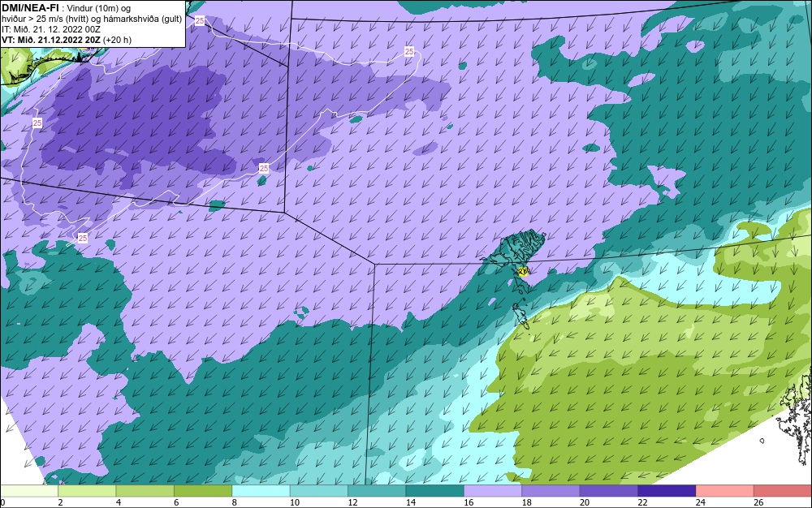This screenshot has height=508, width=812.
Task: Select the violet 20–22 legend swatch
Action: (609, 491)
